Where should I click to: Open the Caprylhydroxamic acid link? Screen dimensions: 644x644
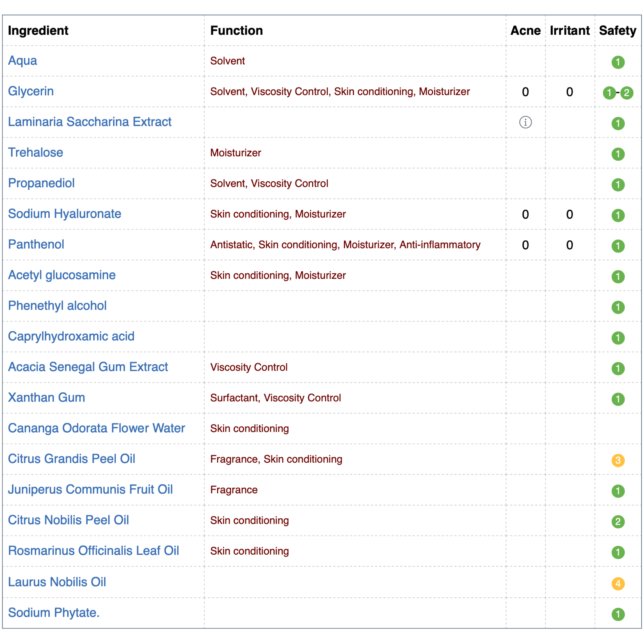pos(71,336)
